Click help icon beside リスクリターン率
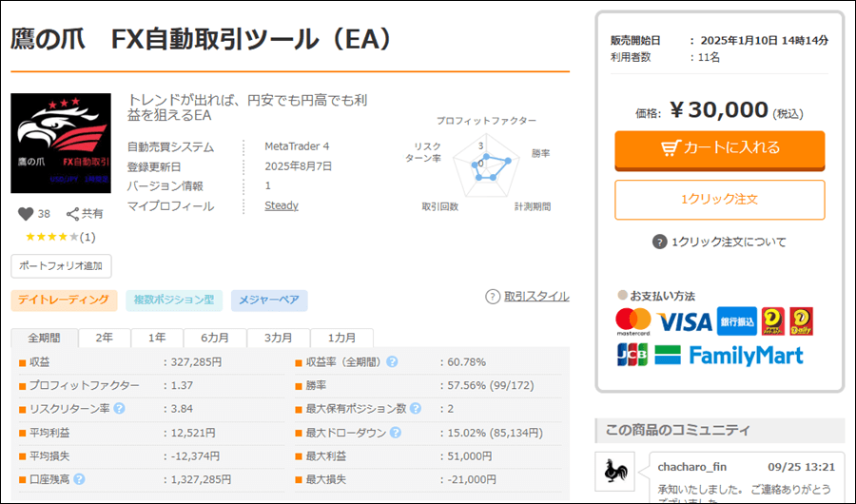856x504 pixels. (120, 409)
